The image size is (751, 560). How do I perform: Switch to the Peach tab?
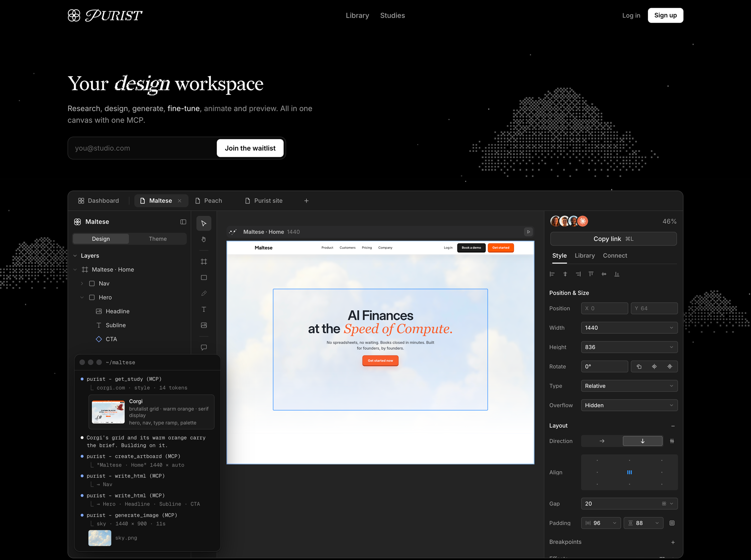coord(209,201)
